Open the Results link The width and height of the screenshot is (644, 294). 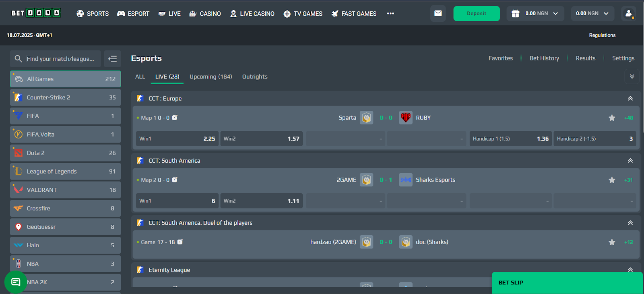coord(586,58)
